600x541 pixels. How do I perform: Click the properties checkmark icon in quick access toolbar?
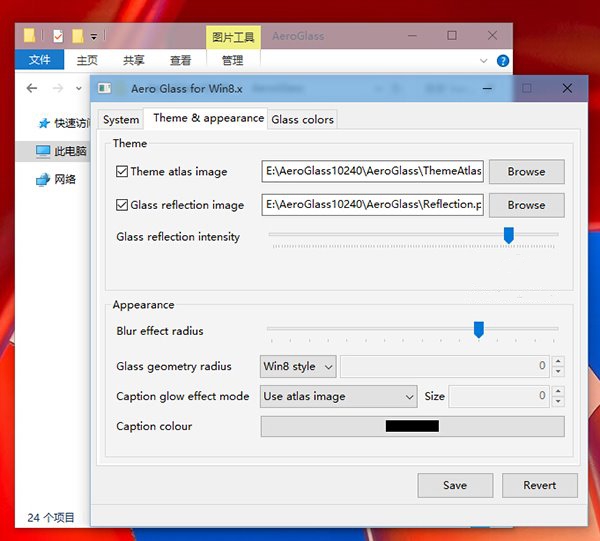click(57, 37)
